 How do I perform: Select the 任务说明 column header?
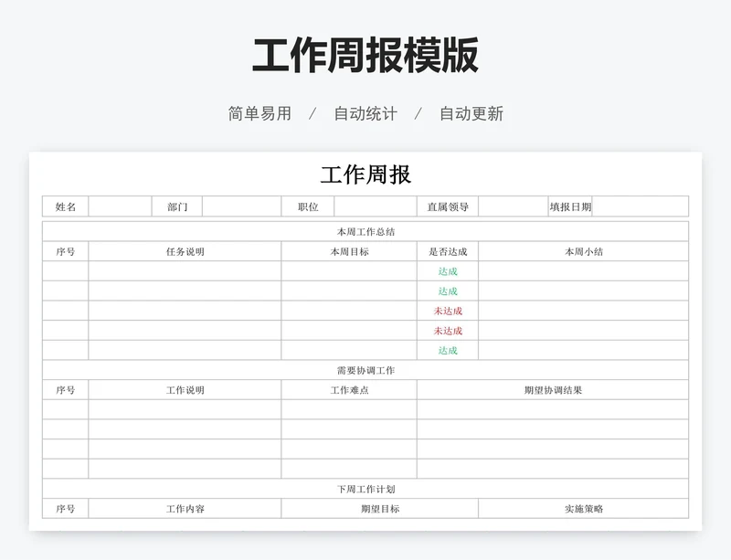tap(185, 251)
